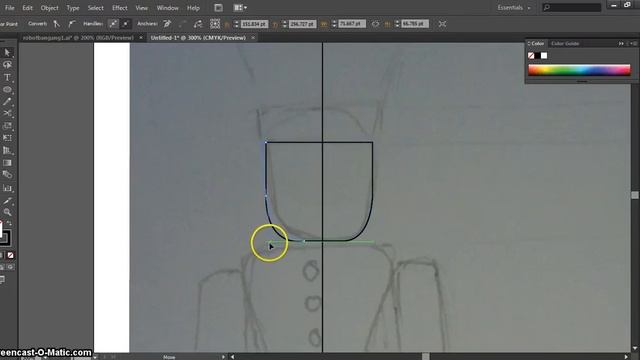Select the Direct Selection arrow tool
Image resolution: width=640 pixels, height=360 pixels.
click(x=7, y=52)
